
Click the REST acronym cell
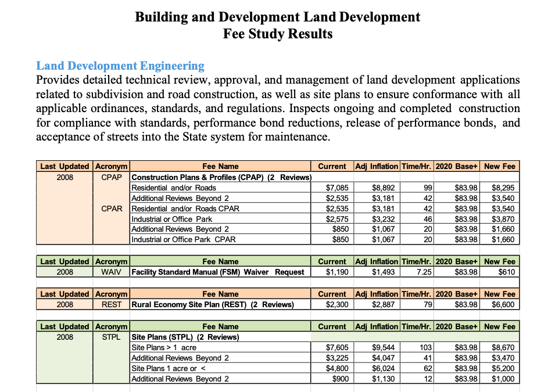coord(111,304)
